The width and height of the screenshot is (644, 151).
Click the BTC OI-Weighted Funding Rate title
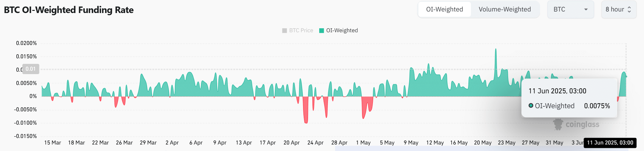[x=69, y=10]
